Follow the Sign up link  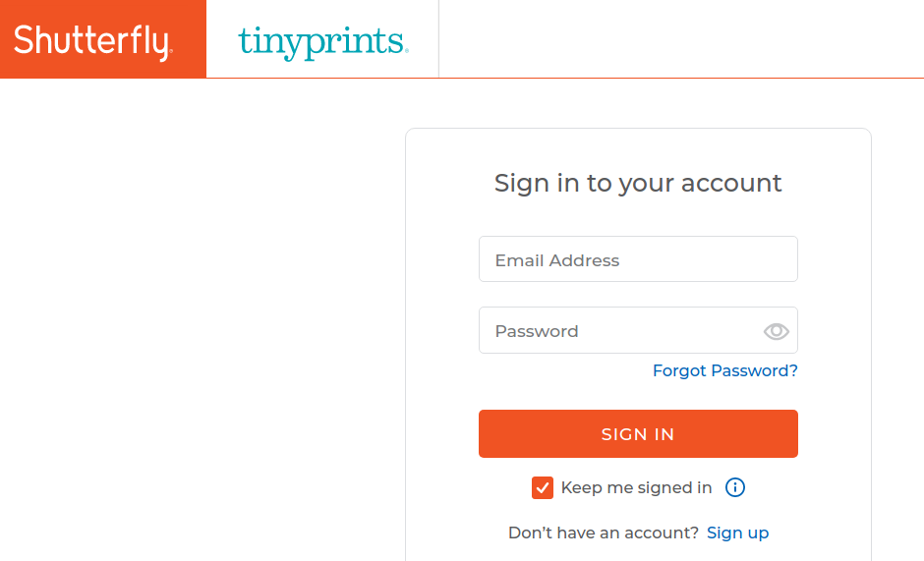pos(737,533)
